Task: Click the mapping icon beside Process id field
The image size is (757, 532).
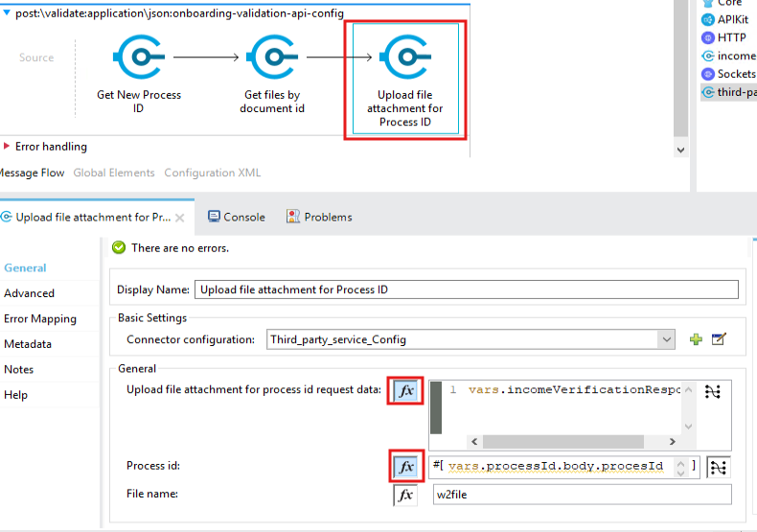Action: point(718,467)
